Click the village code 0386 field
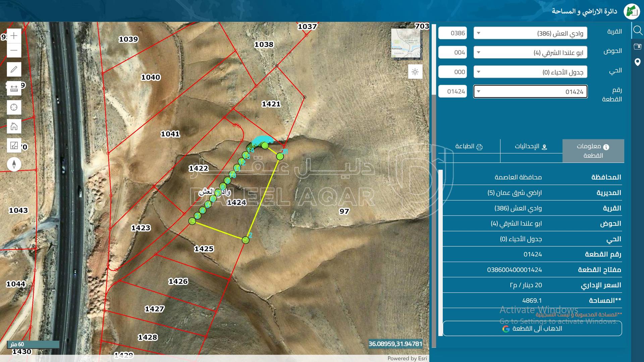Image resolution: width=644 pixels, height=362 pixels. [452, 33]
